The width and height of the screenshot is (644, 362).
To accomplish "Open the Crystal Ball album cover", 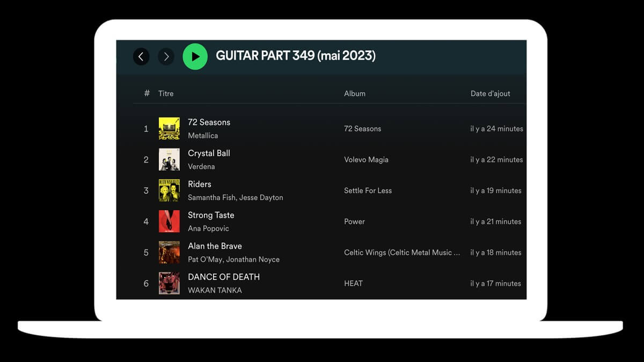I will point(169,159).
